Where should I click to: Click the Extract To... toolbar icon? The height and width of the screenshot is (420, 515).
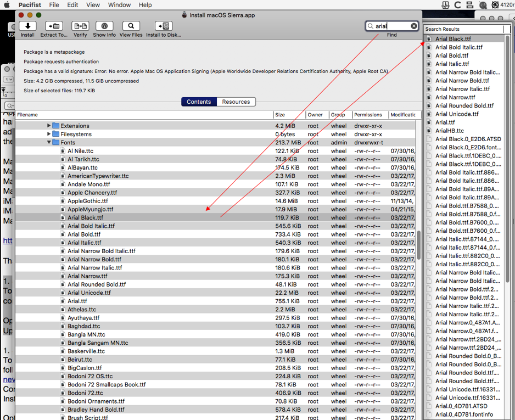[x=54, y=26]
